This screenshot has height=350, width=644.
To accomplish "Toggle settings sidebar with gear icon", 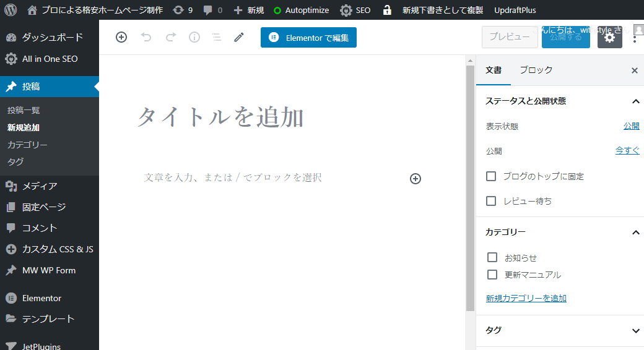I will click(x=609, y=37).
